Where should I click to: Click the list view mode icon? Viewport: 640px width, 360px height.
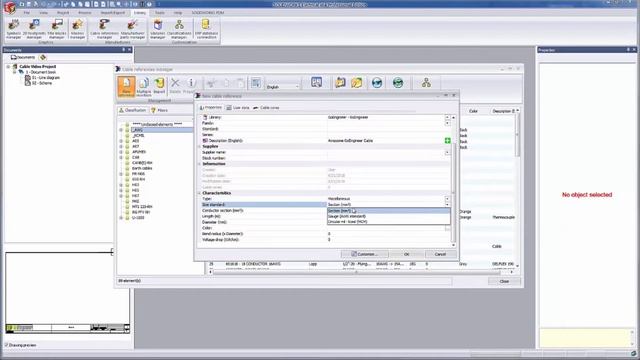(x=256, y=83)
